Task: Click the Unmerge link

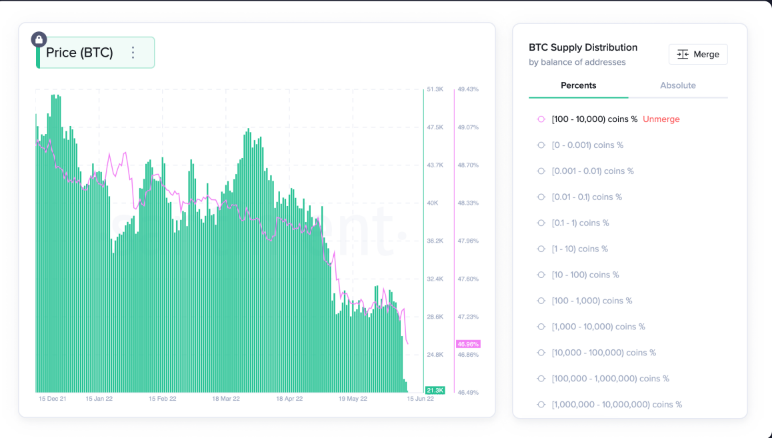Action: [661, 119]
